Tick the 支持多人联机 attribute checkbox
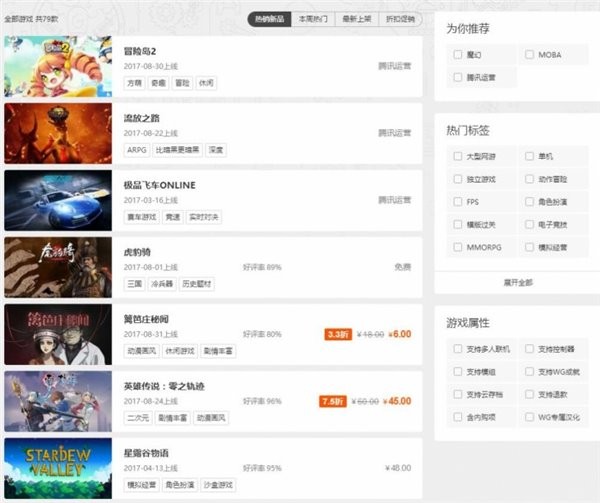Viewport: 600px width, 503px height. [x=458, y=349]
